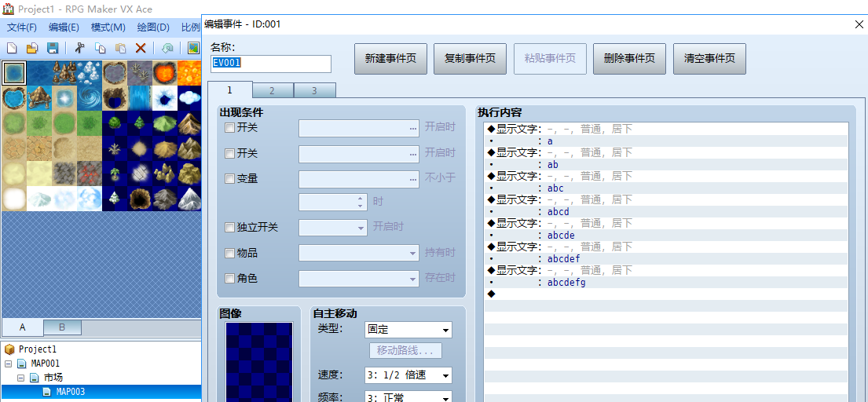Switch to tileset tab A

(x=23, y=327)
